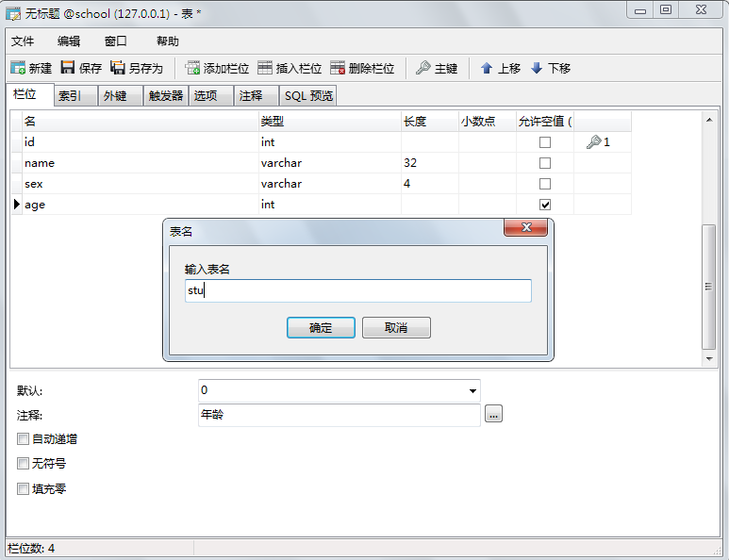Click 取消 to cancel table name dialog
729x560 pixels.
[x=396, y=328]
